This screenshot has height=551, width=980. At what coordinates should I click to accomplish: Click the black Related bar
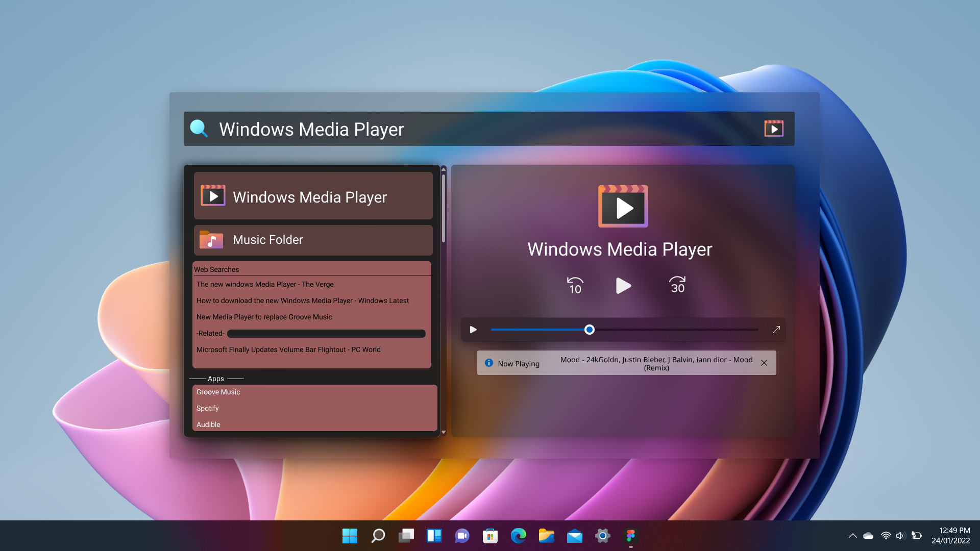[326, 333]
